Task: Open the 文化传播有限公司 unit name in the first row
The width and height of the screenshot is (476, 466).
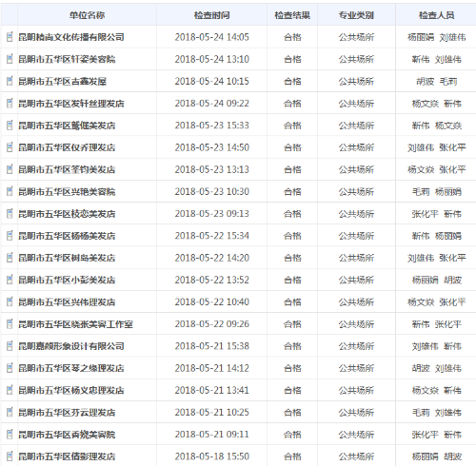Action: [x=71, y=37]
